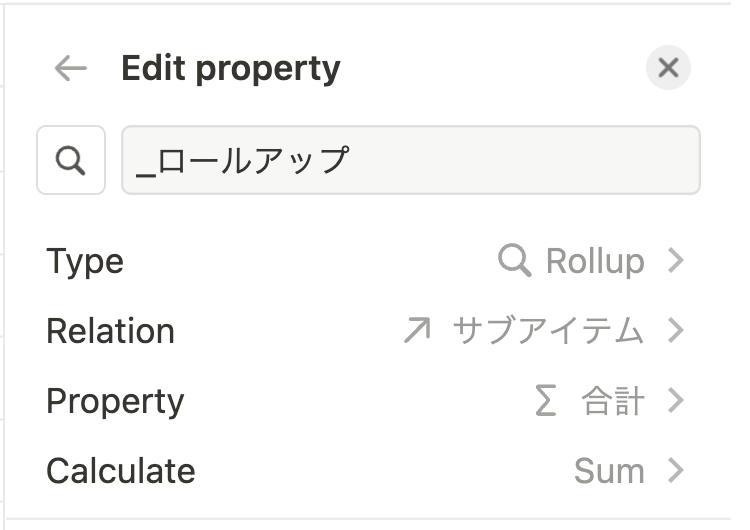750x530 pixels.
Task: Click the sigma icon next to 合計
Action: point(545,401)
